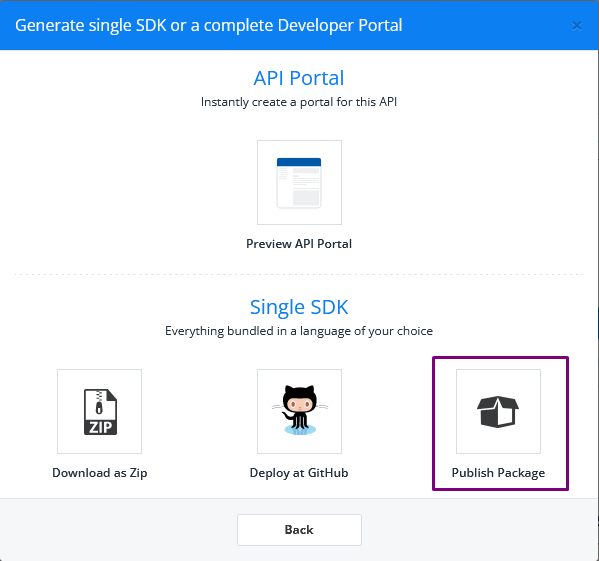Choose the GitHub Octocat icon

pyautogui.click(x=300, y=410)
